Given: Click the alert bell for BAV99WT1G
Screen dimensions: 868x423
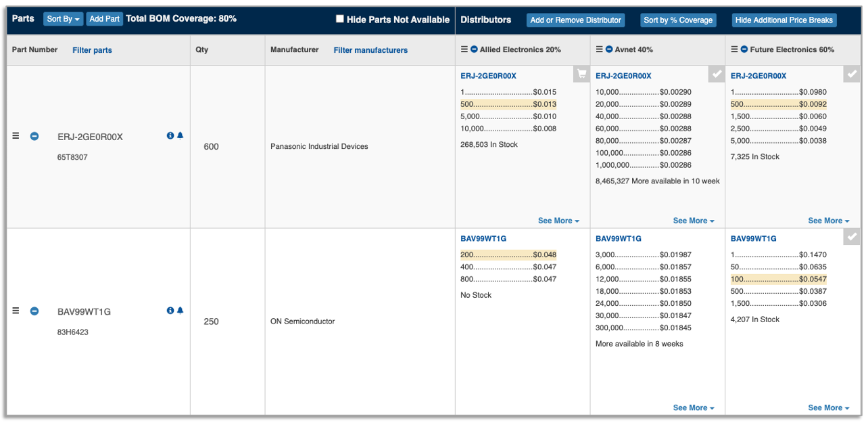Looking at the screenshot, I should click(180, 311).
